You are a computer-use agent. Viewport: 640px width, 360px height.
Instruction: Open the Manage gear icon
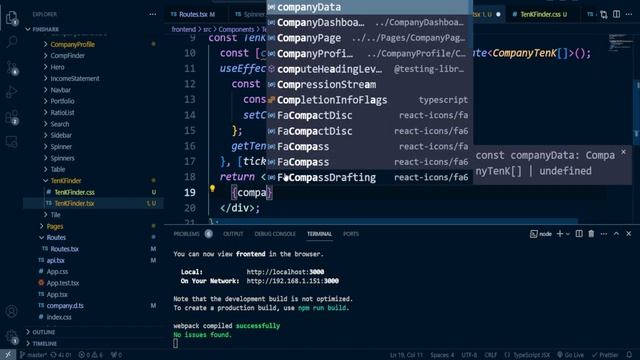coord(11,337)
